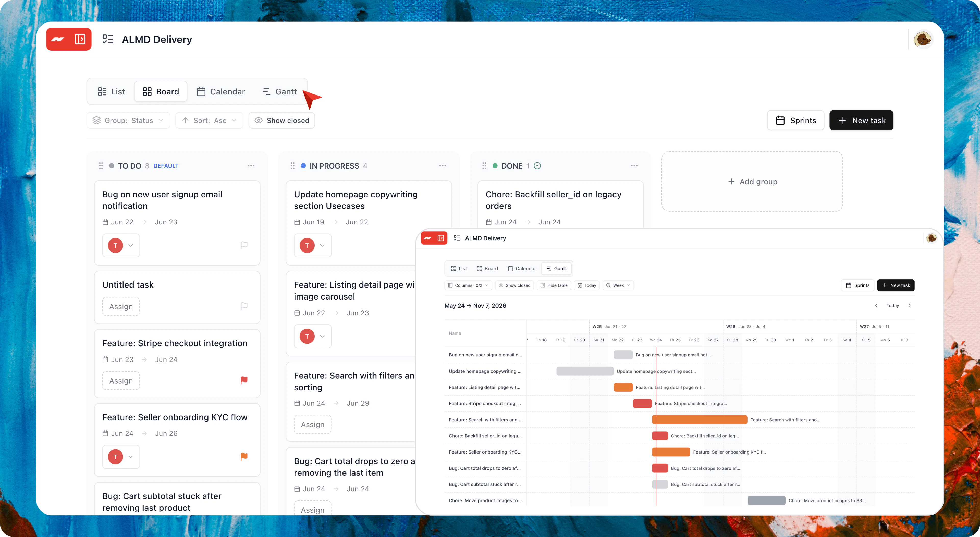Assign the Untitled task

(121, 307)
